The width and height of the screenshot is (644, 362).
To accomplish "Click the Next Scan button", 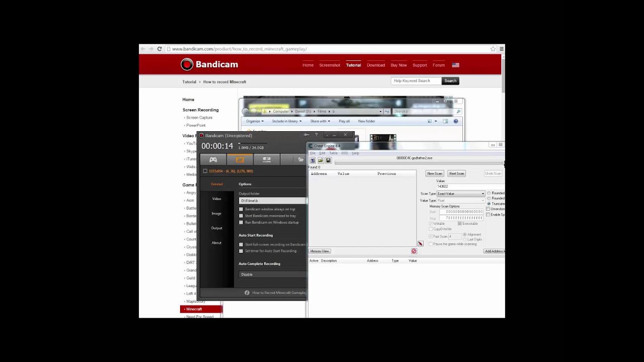I will click(x=456, y=173).
